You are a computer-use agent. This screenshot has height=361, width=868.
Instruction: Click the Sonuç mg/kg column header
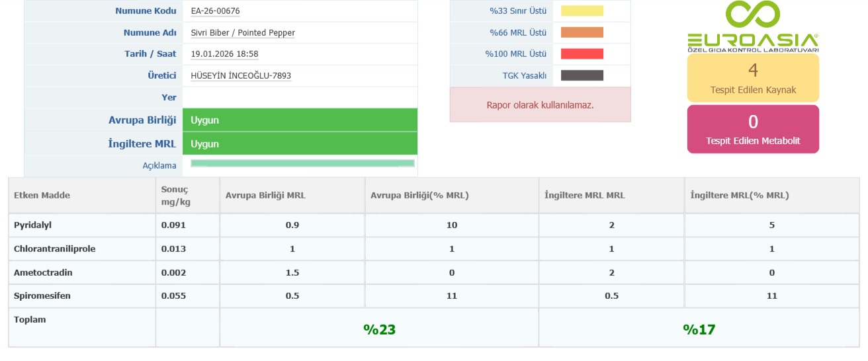175,195
